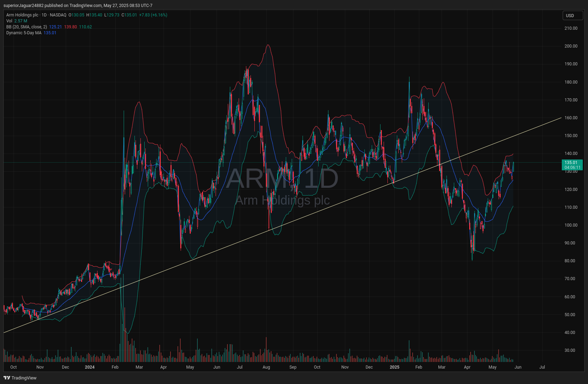
Task: Open the USD currency selector
Action: point(573,15)
